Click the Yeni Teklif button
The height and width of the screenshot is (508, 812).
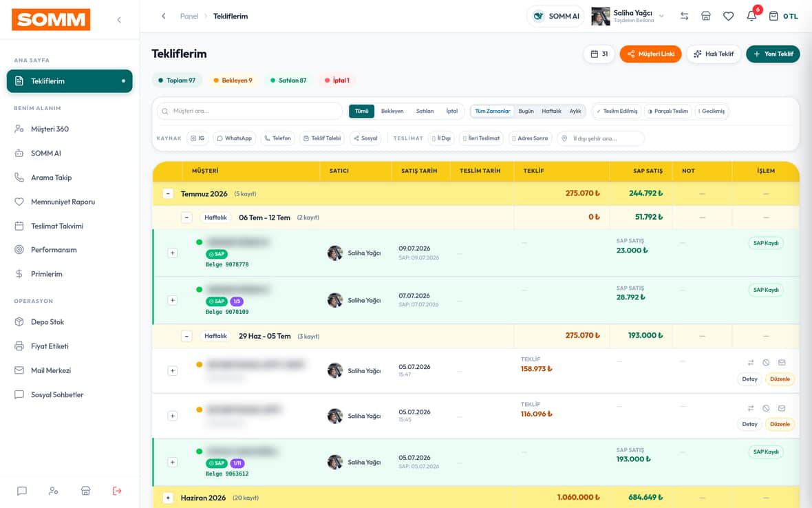(x=773, y=54)
